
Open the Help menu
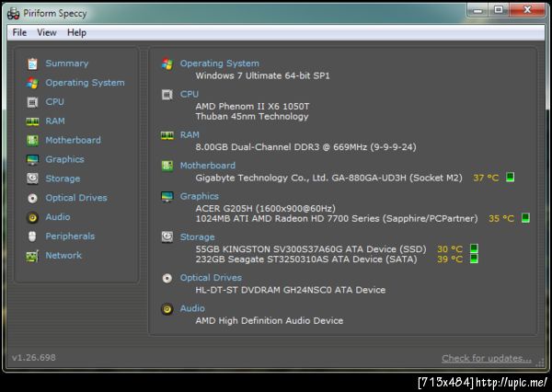coord(76,32)
